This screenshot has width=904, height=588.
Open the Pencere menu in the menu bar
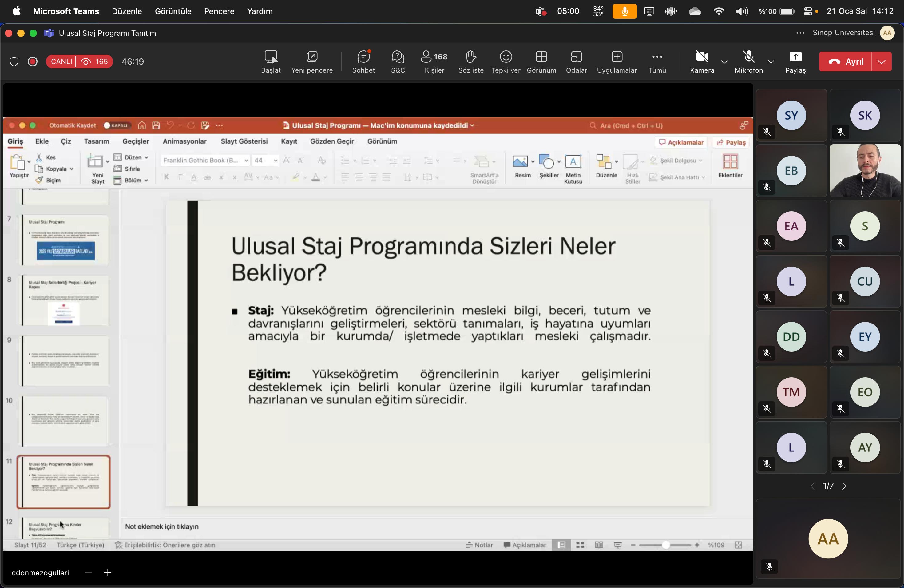point(219,11)
